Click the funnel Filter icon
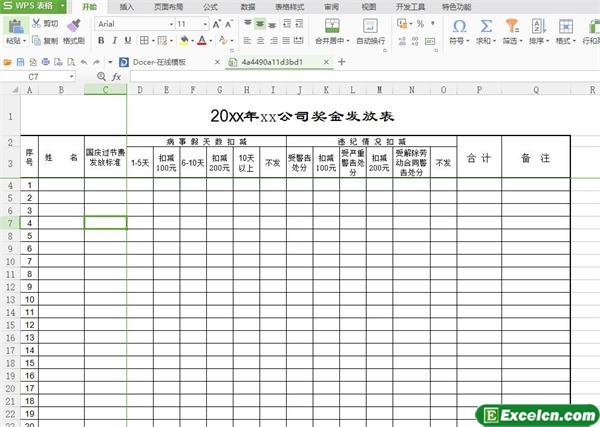The width and height of the screenshot is (600, 427). tap(512, 26)
